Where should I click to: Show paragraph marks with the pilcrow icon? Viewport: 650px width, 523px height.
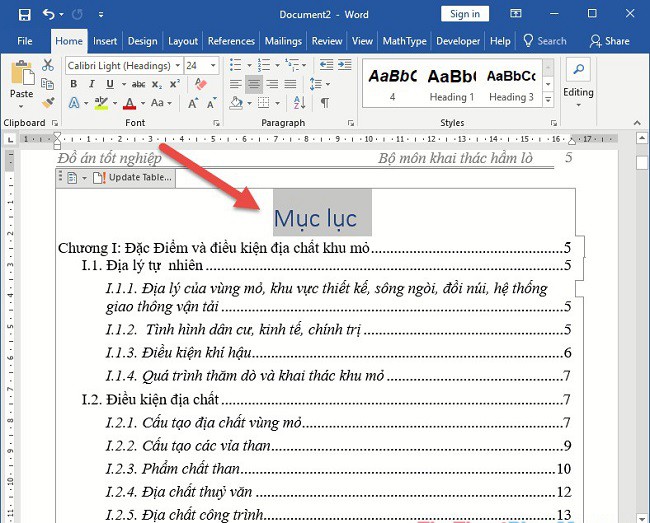(325, 103)
